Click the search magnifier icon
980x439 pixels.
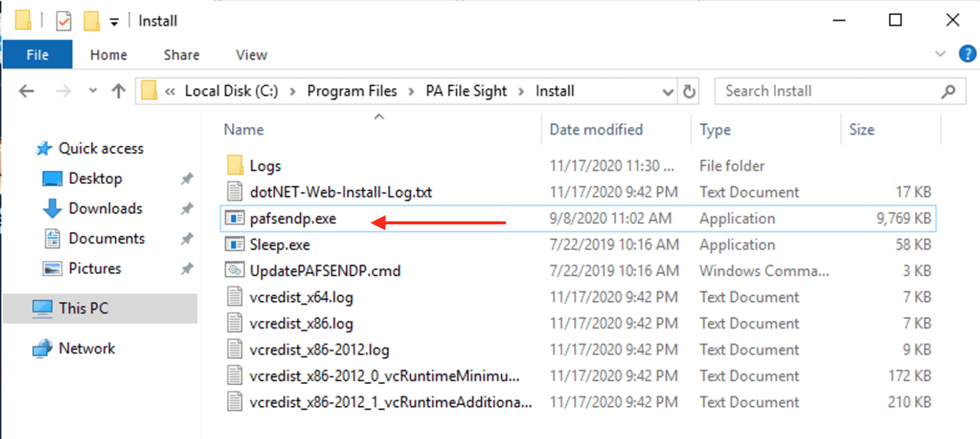click(948, 91)
